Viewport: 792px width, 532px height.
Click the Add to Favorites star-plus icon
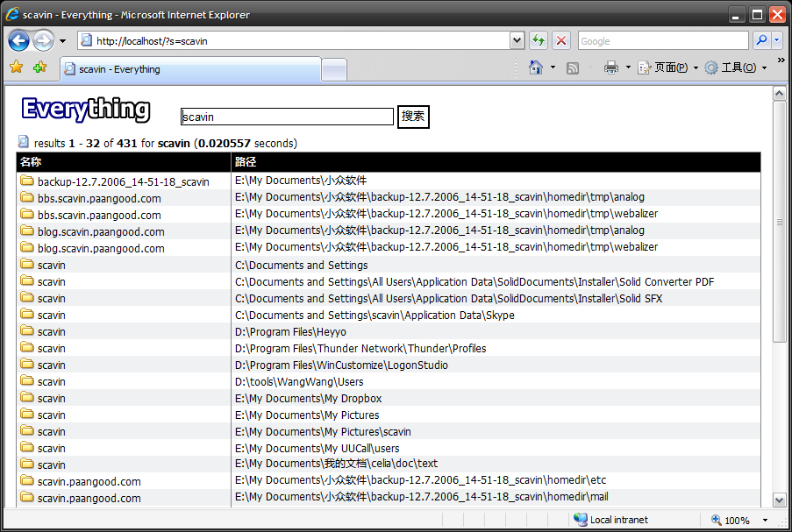[39, 67]
